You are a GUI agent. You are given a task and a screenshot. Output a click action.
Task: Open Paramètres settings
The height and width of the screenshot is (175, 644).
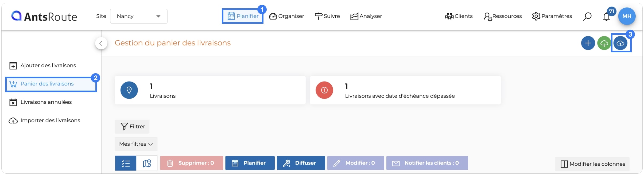coord(552,16)
